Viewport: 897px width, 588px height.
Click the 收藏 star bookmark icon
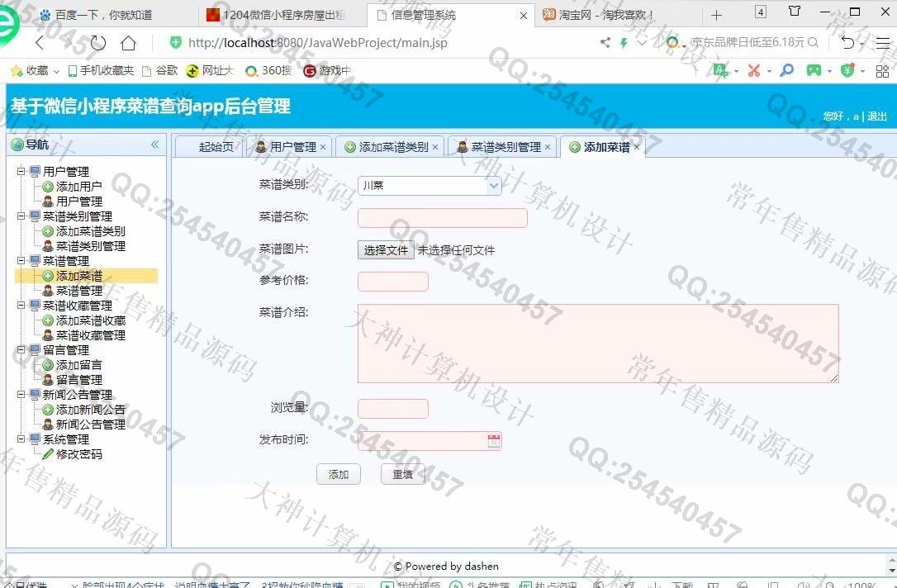(x=16, y=71)
